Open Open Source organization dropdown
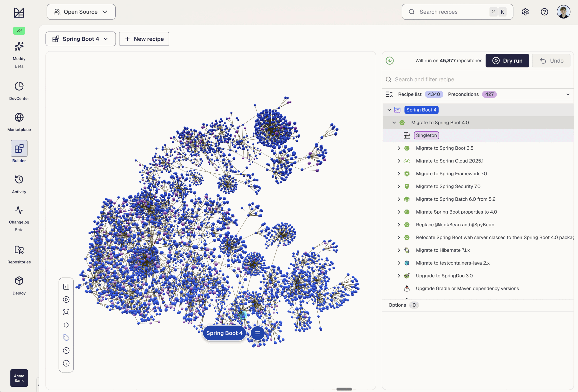 pos(81,12)
